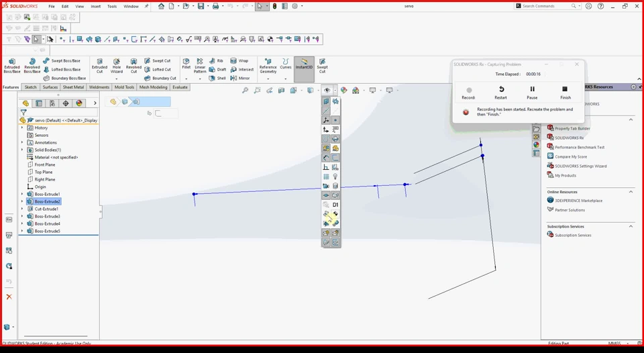Open the DisplayManager color ball tab

[x=79, y=103]
